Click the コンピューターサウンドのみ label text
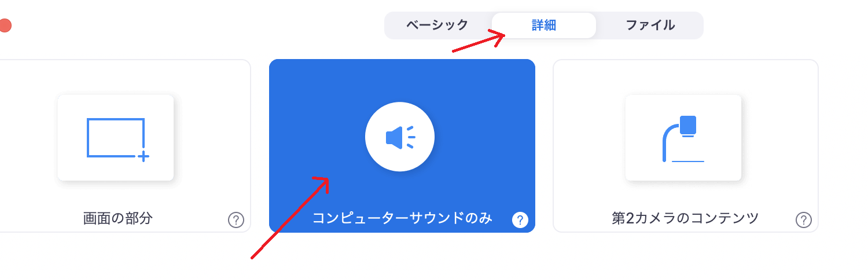868x279 pixels. click(x=402, y=218)
